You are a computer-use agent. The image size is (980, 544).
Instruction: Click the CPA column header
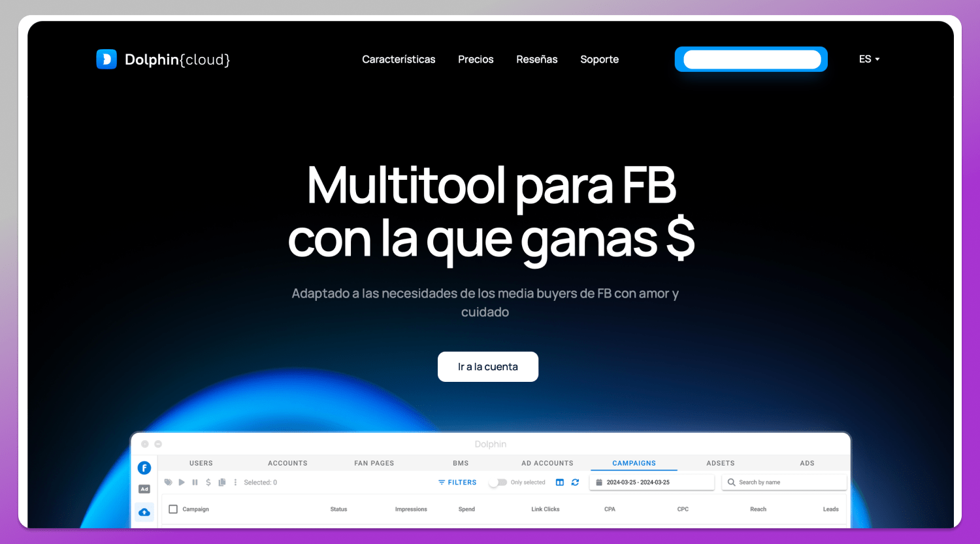coord(610,509)
